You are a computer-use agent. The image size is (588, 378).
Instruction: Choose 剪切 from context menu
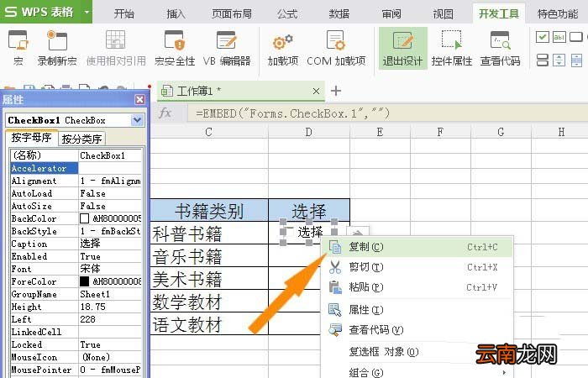point(417,267)
